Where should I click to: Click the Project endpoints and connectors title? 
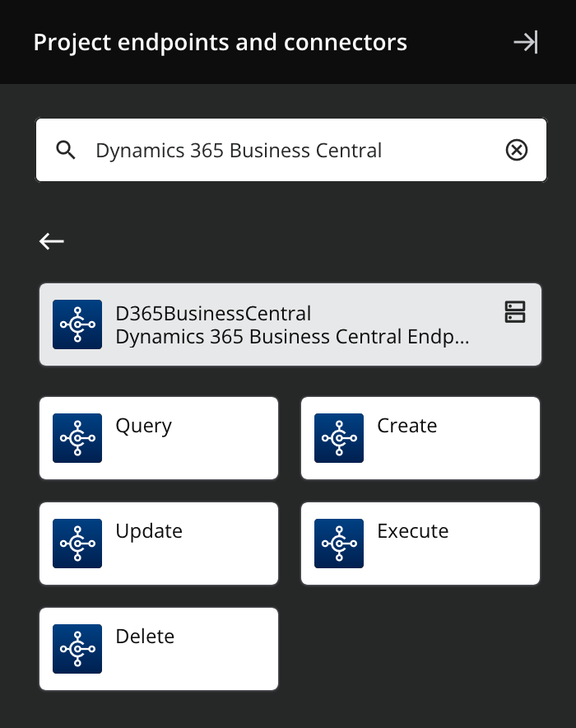[219, 42]
